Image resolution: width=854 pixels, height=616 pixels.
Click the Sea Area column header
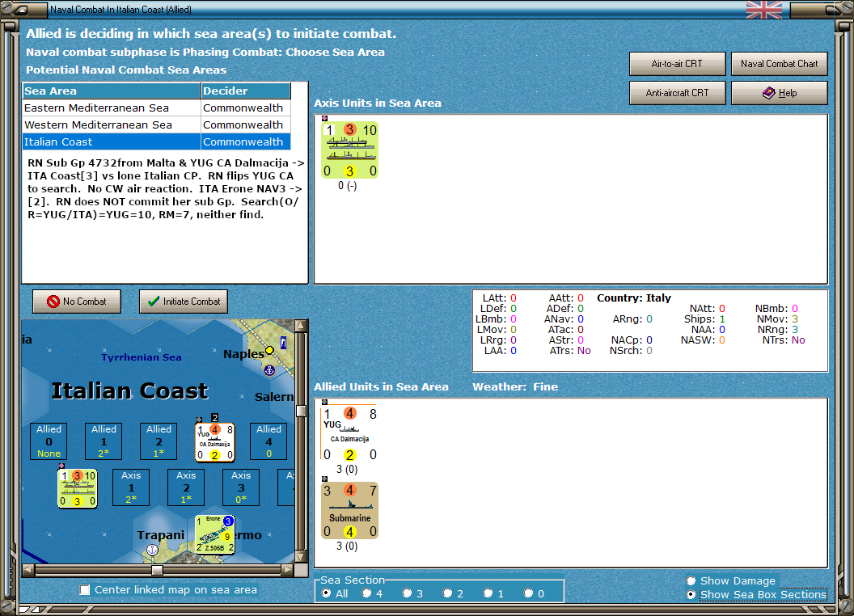112,91
